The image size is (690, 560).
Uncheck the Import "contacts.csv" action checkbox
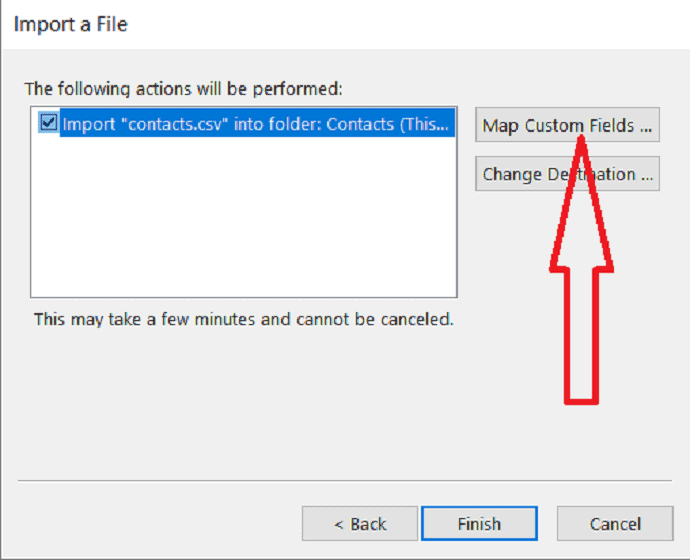point(48,122)
